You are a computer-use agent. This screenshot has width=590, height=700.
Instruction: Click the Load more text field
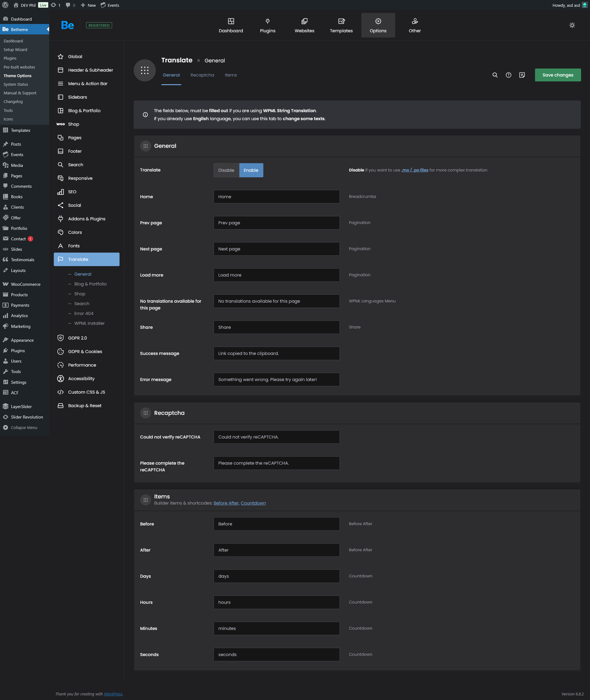[x=276, y=275]
